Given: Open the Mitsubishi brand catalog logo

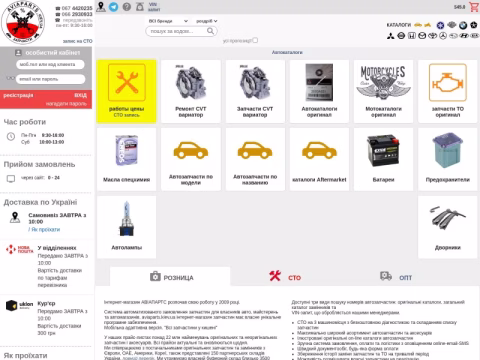Looking at the screenshot, I should tap(390, 36).
